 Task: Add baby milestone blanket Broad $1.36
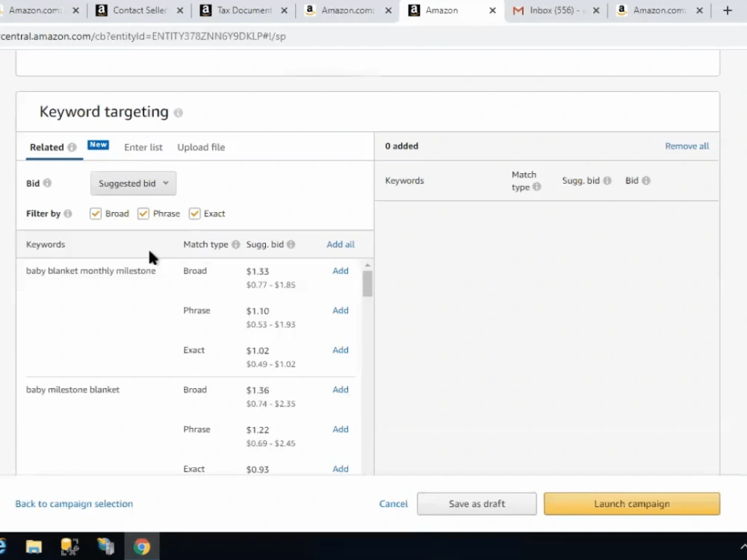341,389
